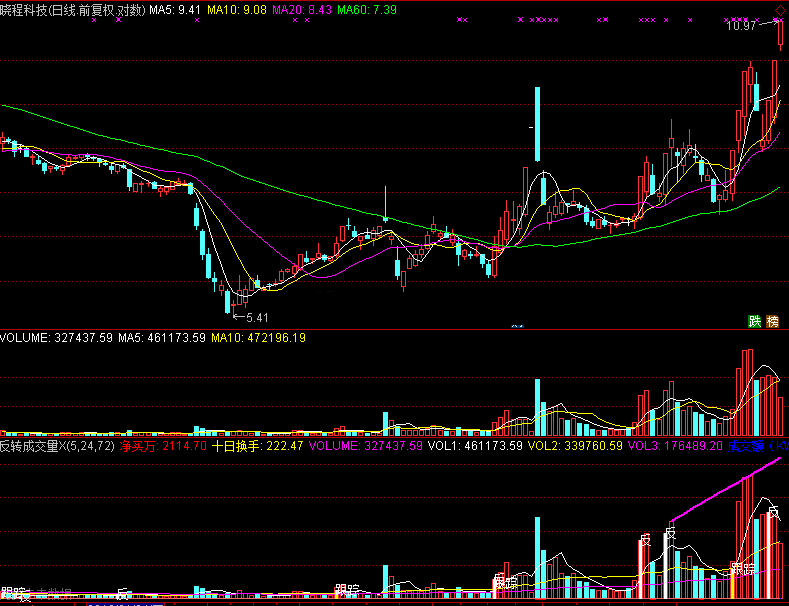Image resolution: width=789 pixels, height=606 pixels.
Task: Click the rightmost magenta x marker at top
Action: pyautogui.click(x=779, y=20)
